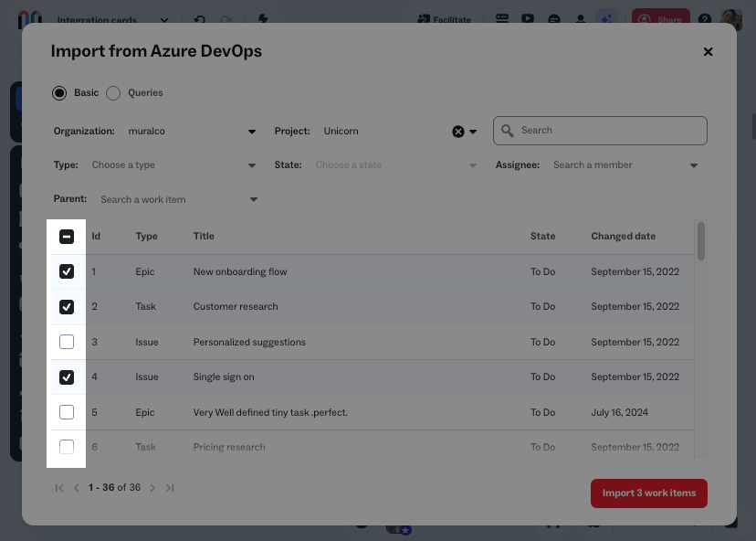Image resolution: width=756 pixels, height=541 pixels.
Task: Click 'July 16, 2024' date cell
Action: click(620, 413)
